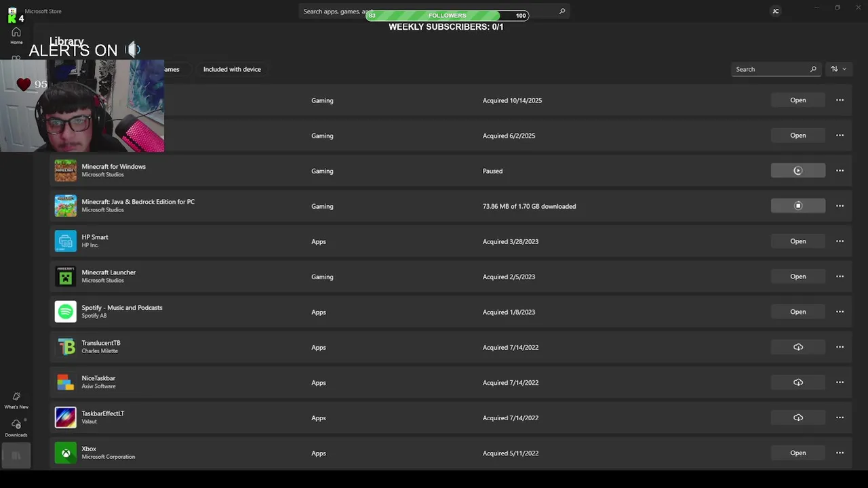Screen dimensions: 868x488
Task: Click the Library search magnifier icon
Action: (813, 69)
